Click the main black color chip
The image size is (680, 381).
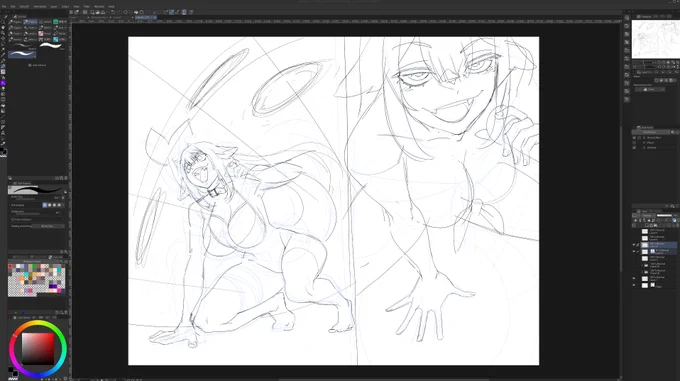11,369
